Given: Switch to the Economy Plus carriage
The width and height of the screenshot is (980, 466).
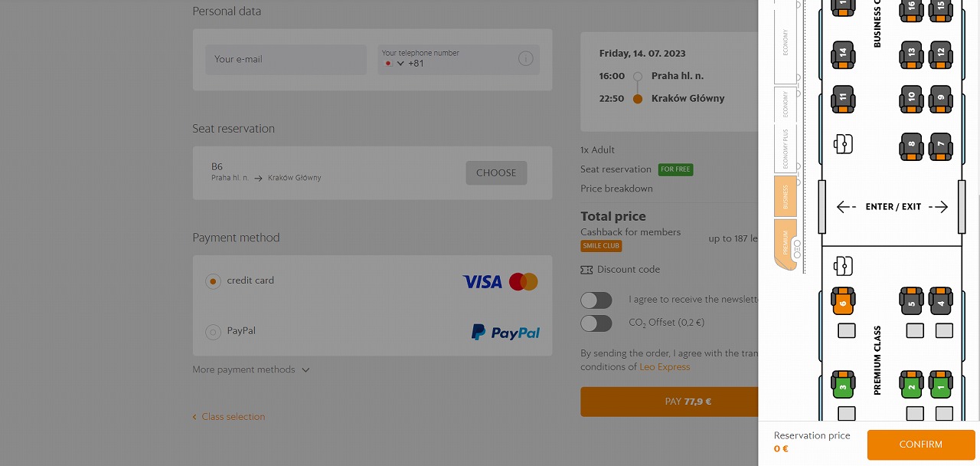Looking at the screenshot, I should coord(786,148).
